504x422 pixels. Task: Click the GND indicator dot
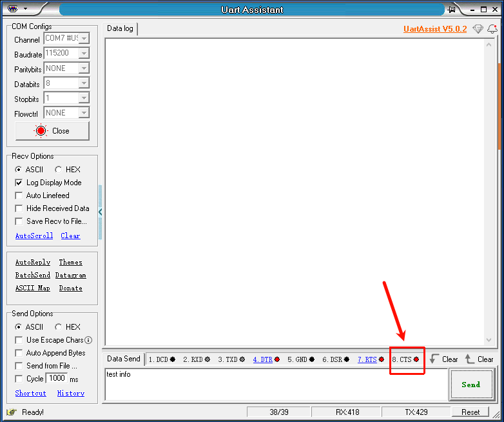pyautogui.click(x=312, y=359)
